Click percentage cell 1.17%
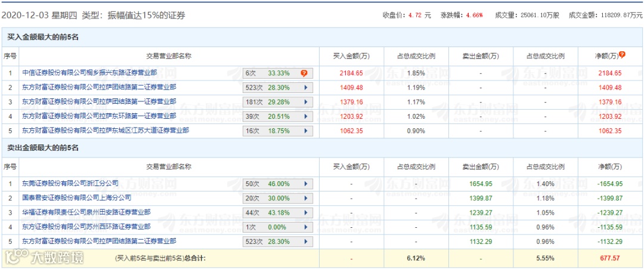Viewport: 644px width, 269px height. (416, 102)
